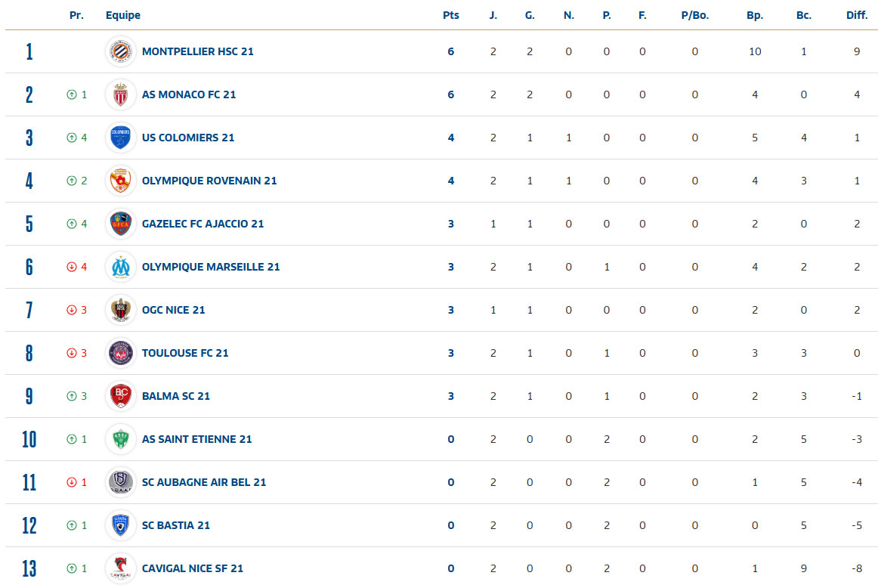Image resolution: width=878 pixels, height=588 pixels.
Task: Click the Equipe column header
Action: (123, 15)
